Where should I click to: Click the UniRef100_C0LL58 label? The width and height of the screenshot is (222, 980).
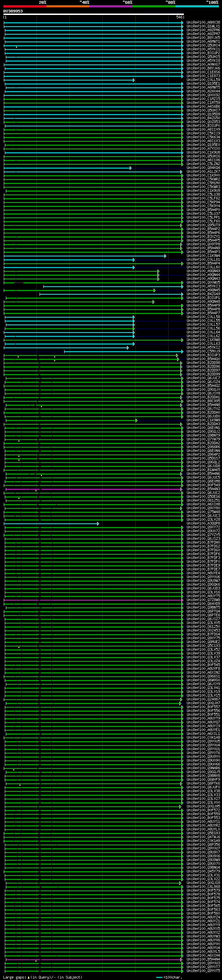[x=203, y=317]
